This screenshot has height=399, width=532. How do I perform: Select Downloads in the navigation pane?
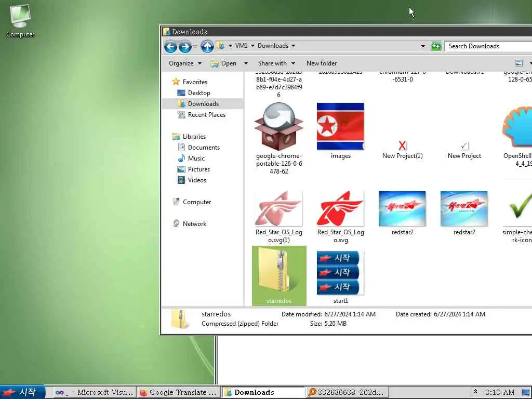203,104
